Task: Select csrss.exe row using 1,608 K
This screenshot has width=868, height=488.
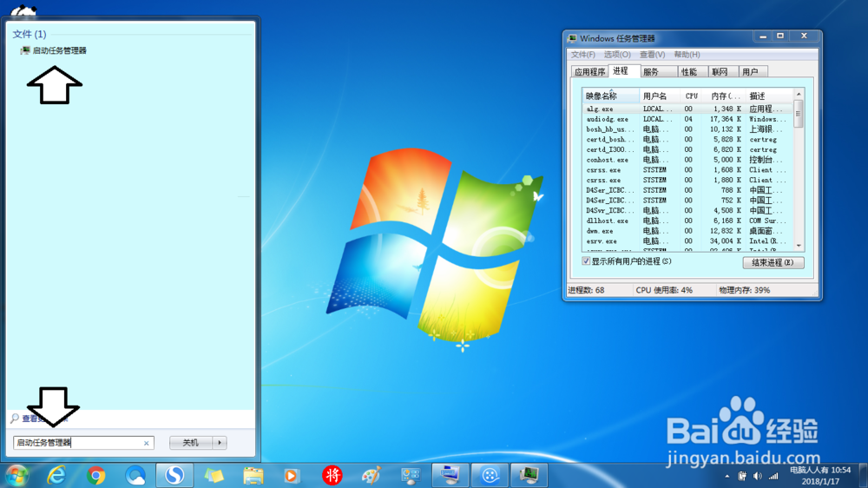Action: [x=687, y=170]
